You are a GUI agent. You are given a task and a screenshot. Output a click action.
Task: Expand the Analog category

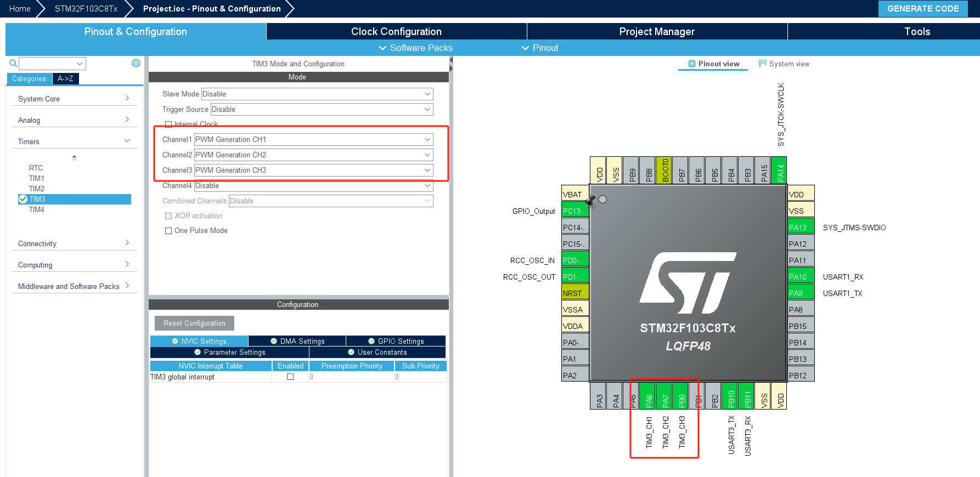click(74, 120)
